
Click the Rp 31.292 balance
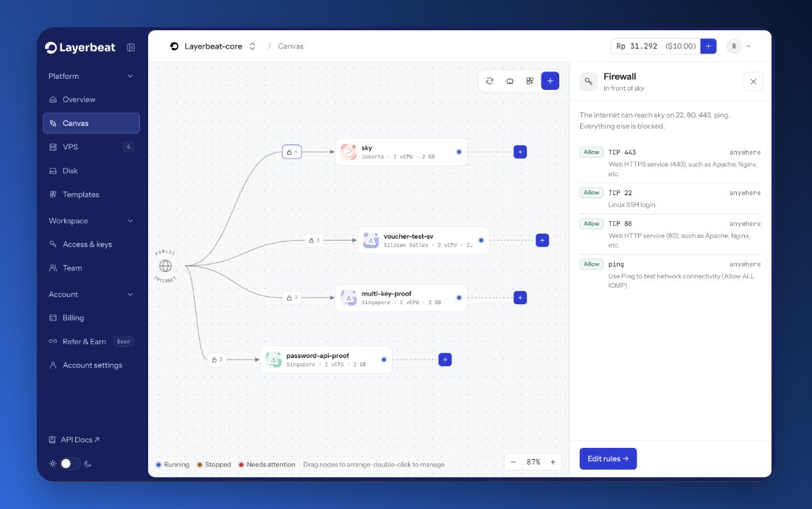point(656,46)
